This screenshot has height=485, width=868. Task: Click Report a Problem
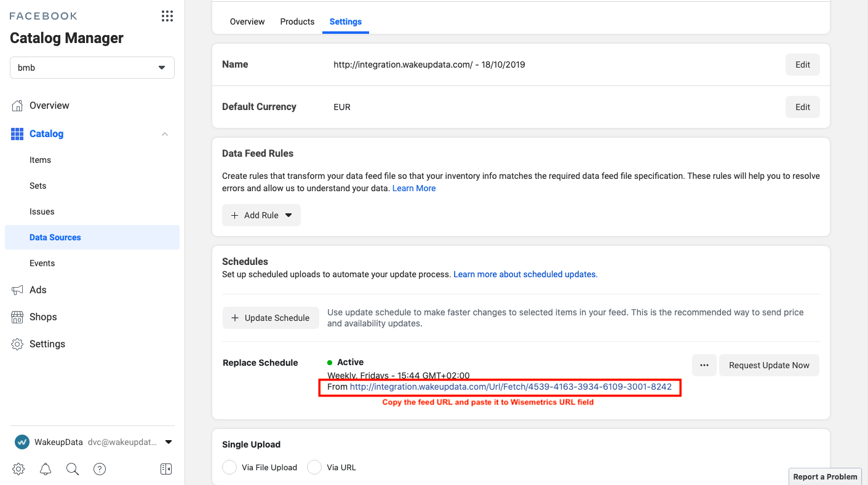[825, 476]
